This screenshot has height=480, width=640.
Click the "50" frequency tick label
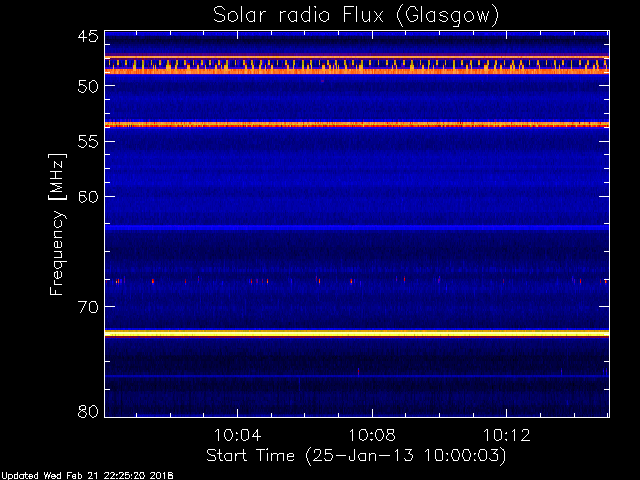point(88,86)
